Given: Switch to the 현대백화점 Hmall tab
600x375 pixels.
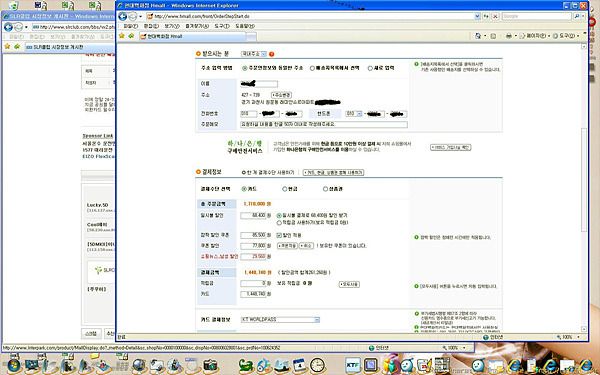Looking at the screenshot, I should [x=192, y=36].
